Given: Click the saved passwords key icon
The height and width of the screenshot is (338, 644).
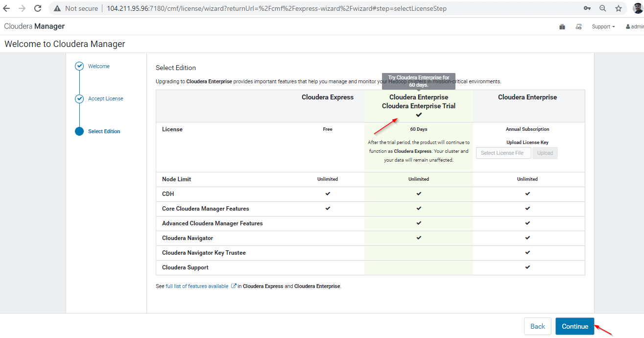Looking at the screenshot, I should [587, 8].
